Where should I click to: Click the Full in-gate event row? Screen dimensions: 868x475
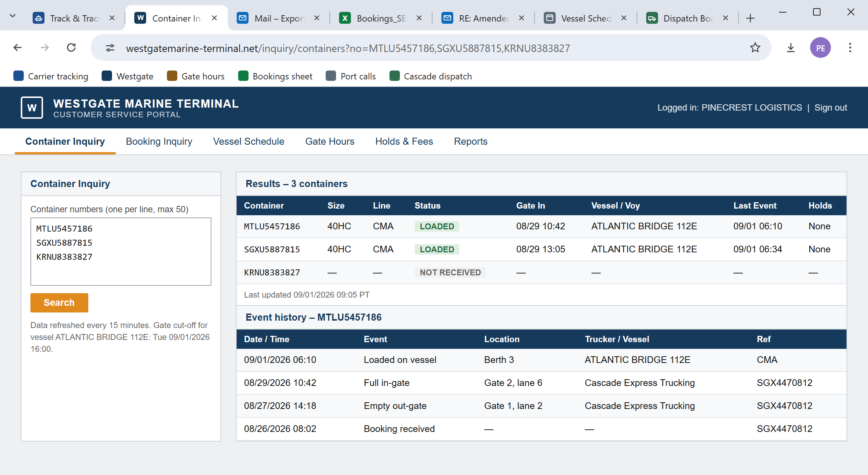[x=541, y=383]
